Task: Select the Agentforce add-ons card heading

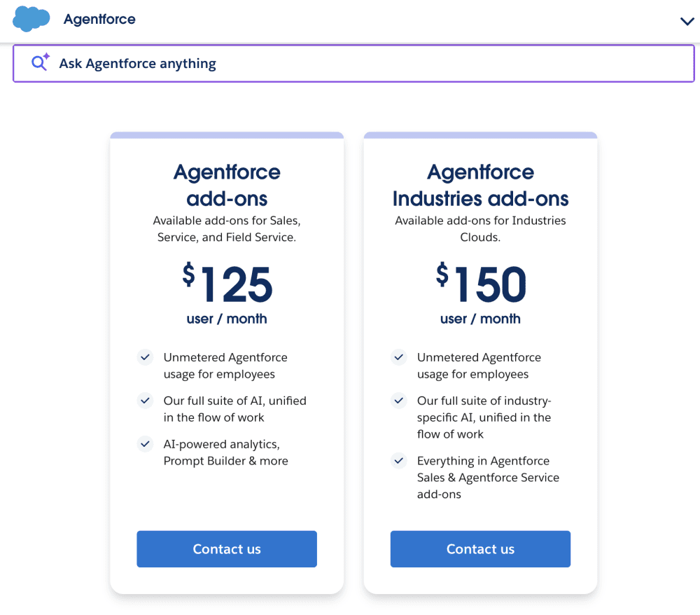Action: click(227, 185)
